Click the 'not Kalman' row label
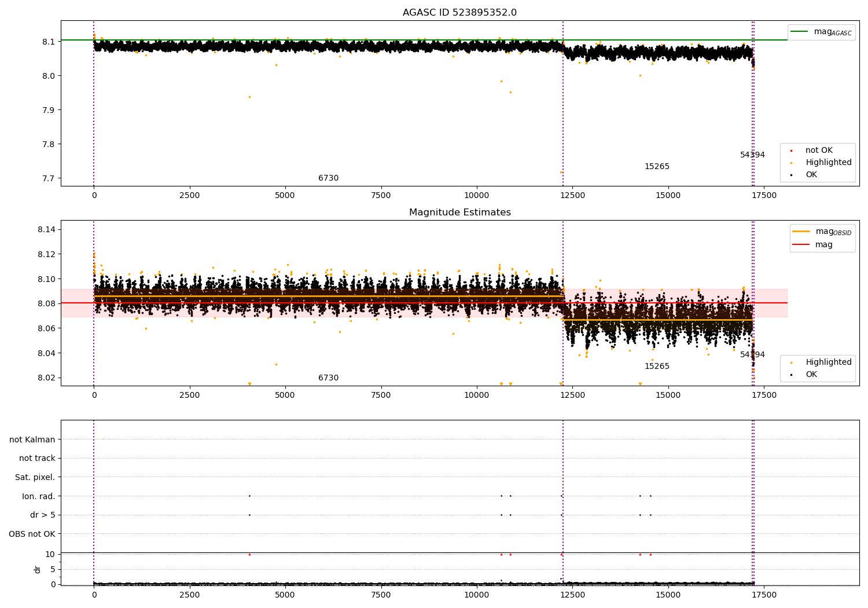 click(x=32, y=440)
